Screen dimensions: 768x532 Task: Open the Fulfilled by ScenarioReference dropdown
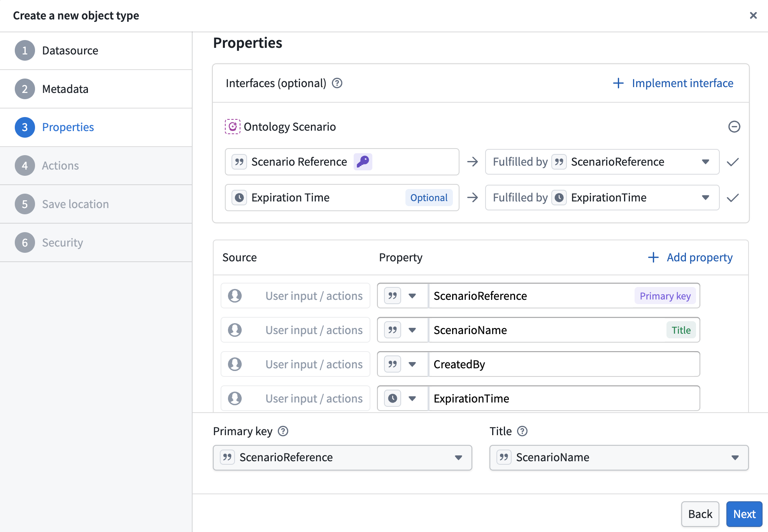click(x=602, y=162)
